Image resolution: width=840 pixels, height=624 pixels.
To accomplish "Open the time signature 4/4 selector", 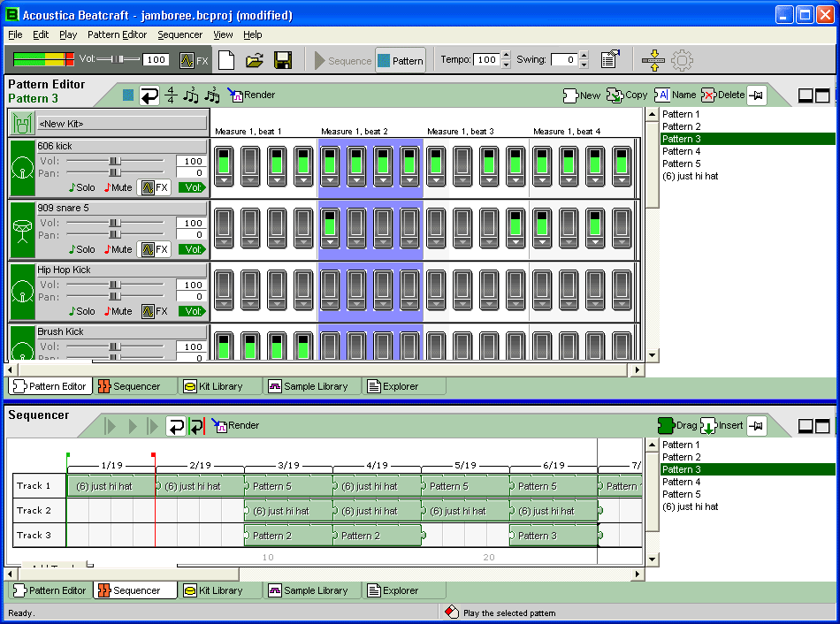I will (x=171, y=95).
